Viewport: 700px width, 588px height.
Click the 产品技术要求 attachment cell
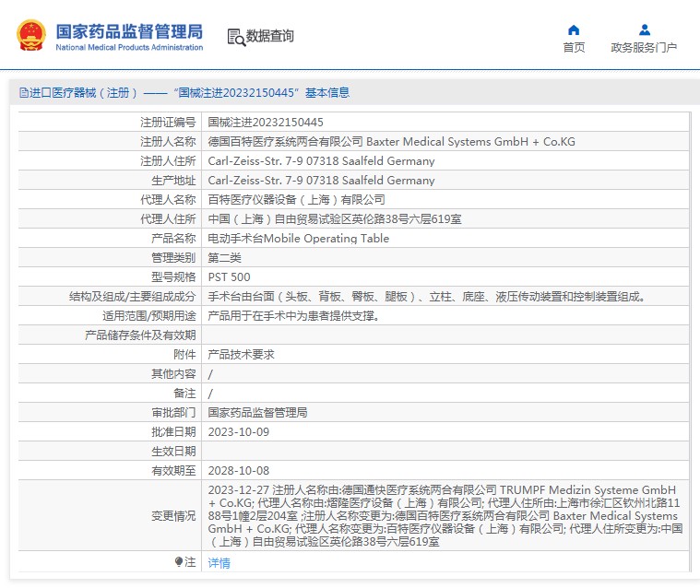click(x=241, y=354)
